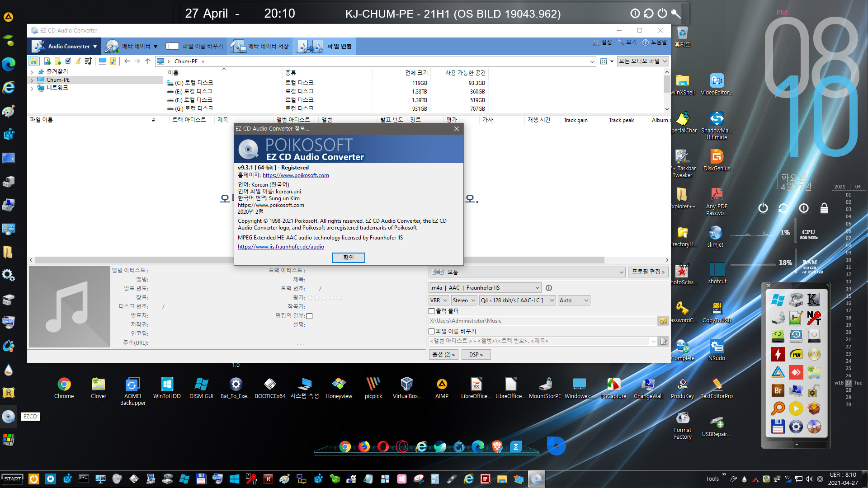The height and width of the screenshot is (488, 868).
Task: Go forward with the right arrow
Action: coord(137,61)
